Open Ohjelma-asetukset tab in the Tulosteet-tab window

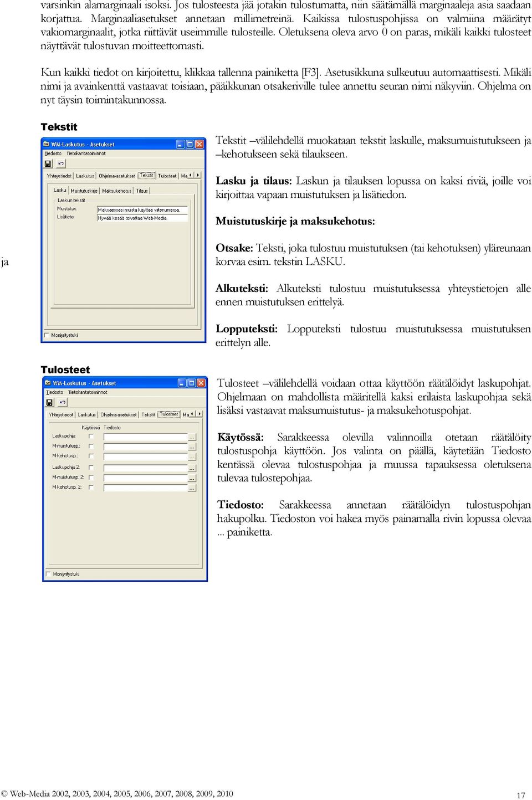coord(119,414)
